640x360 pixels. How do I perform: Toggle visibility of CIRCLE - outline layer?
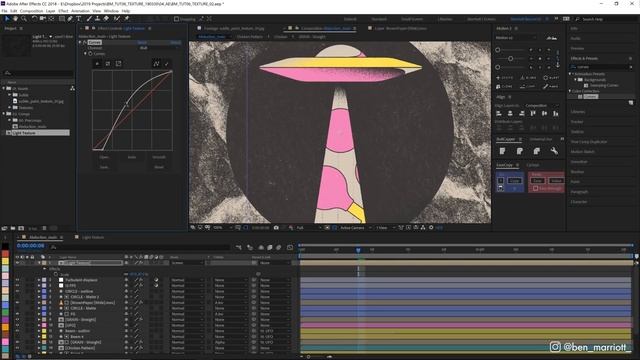click(17, 291)
